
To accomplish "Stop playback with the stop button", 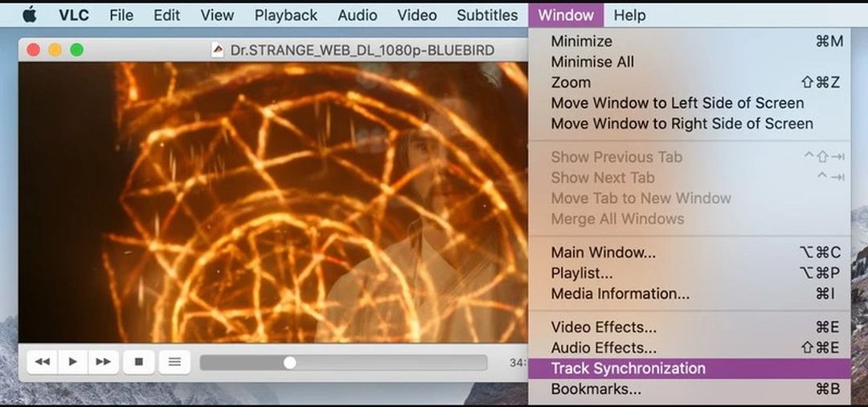I will (139, 362).
